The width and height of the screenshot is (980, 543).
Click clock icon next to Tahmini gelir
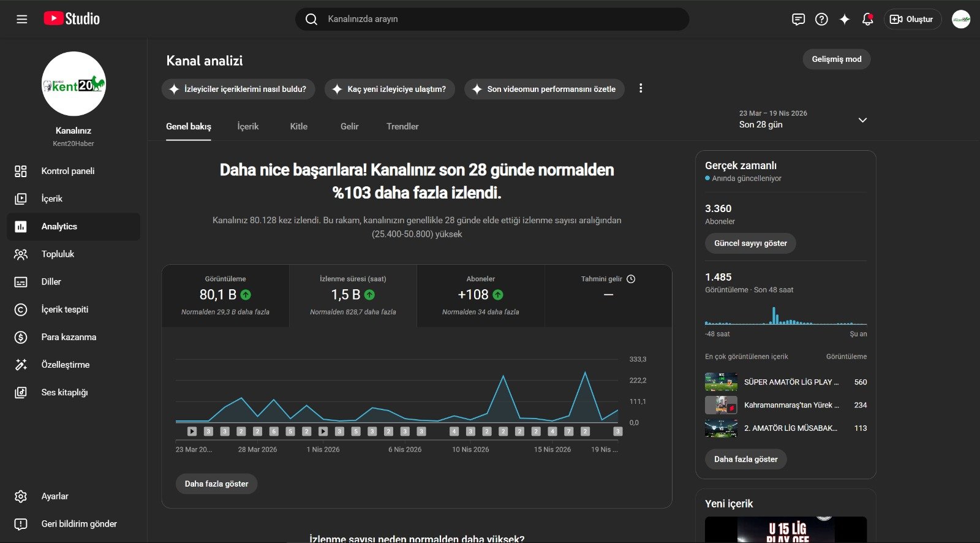coord(631,279)
